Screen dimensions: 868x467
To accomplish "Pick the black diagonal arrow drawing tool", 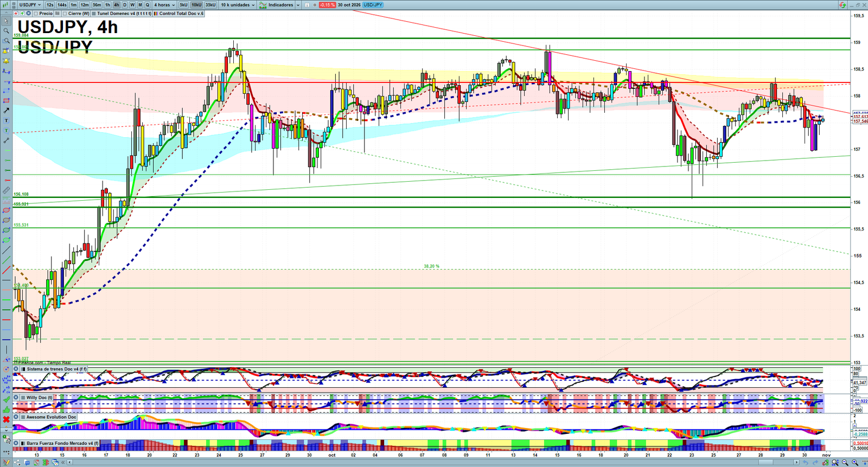I will tap(6, 111).
